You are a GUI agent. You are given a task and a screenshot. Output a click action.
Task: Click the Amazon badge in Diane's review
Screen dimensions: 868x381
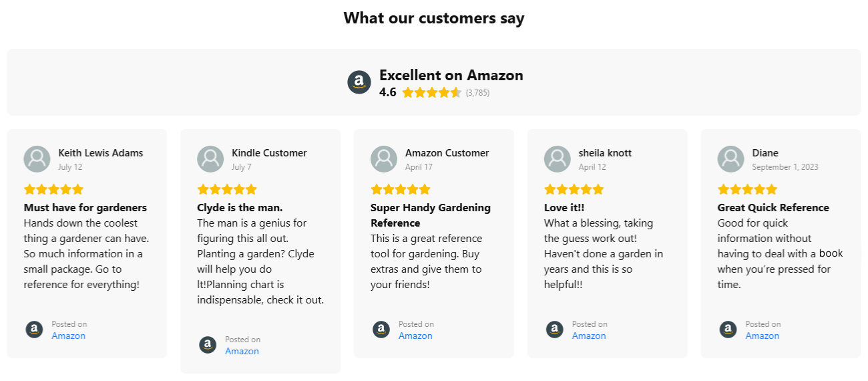(x=728, y=330)
